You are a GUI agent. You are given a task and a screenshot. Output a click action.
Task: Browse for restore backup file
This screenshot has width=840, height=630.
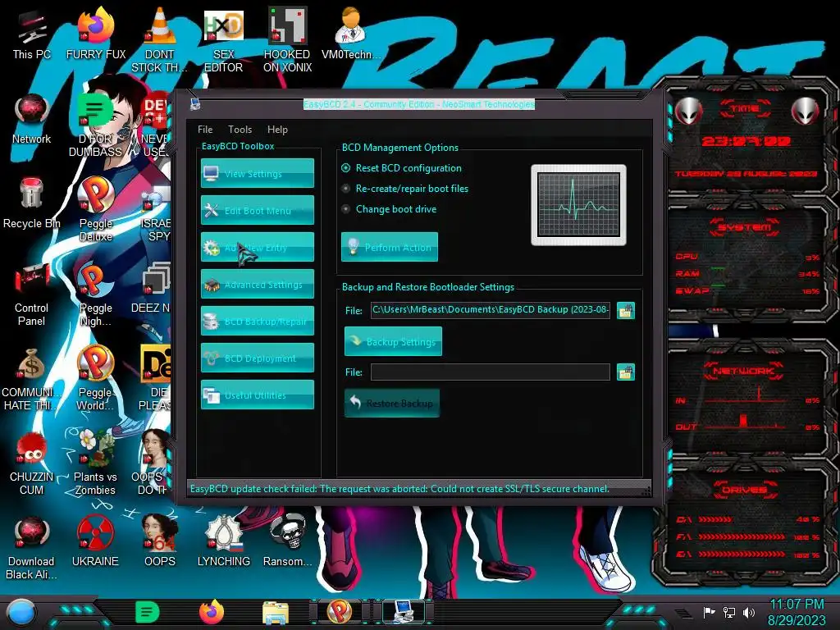pos(626,372)
